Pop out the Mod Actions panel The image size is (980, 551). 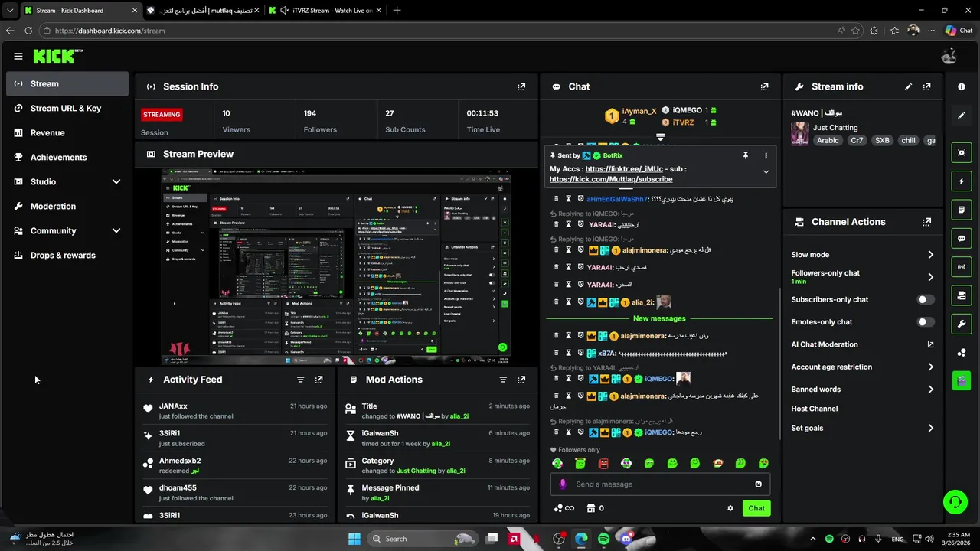click(x=521, y=380)
